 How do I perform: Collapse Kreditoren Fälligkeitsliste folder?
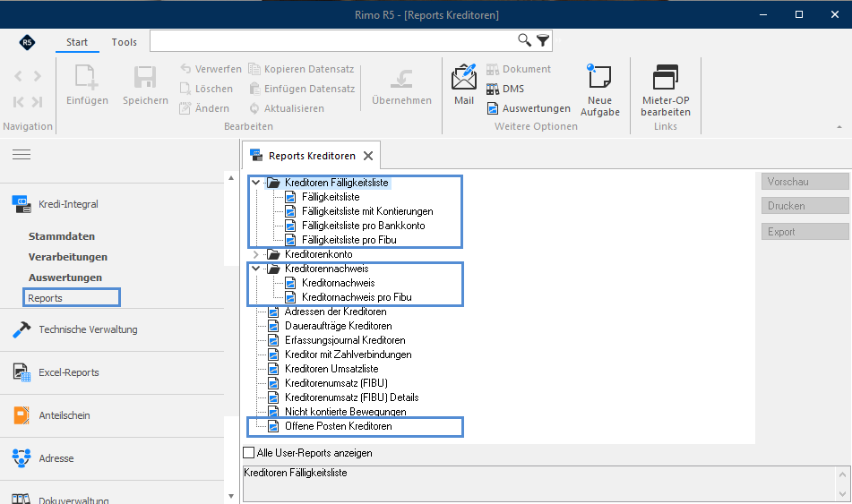coord(255,183)
